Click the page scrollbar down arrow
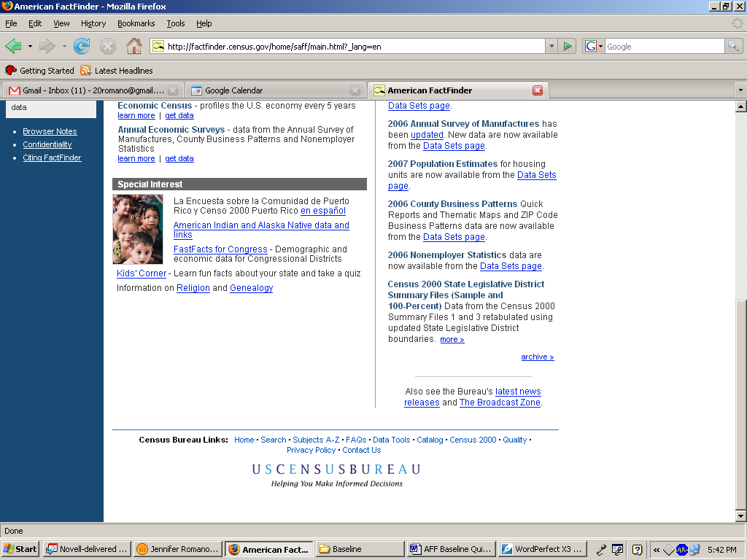This screenshot has width=747, height=560. pos(740,516)
